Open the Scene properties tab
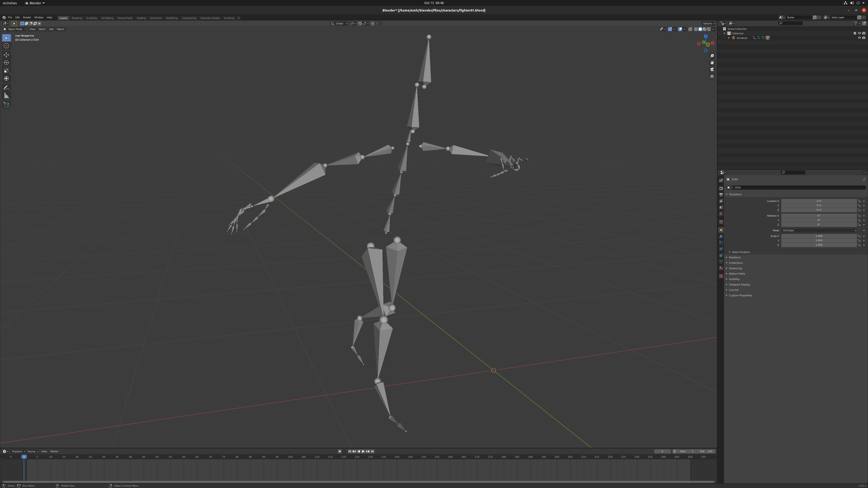The width and height of the screenshot is (868, 488). click(721, 207)
